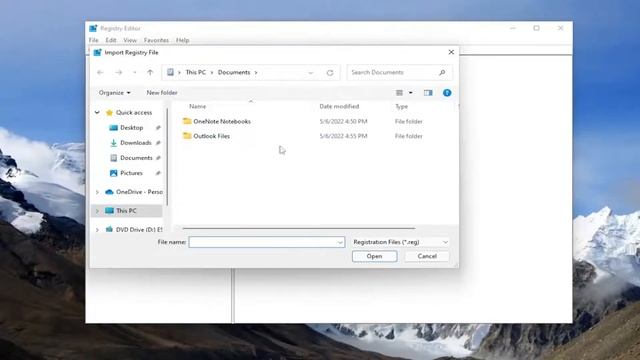Select the OneNote Notebooks folder

coord(222,121)
